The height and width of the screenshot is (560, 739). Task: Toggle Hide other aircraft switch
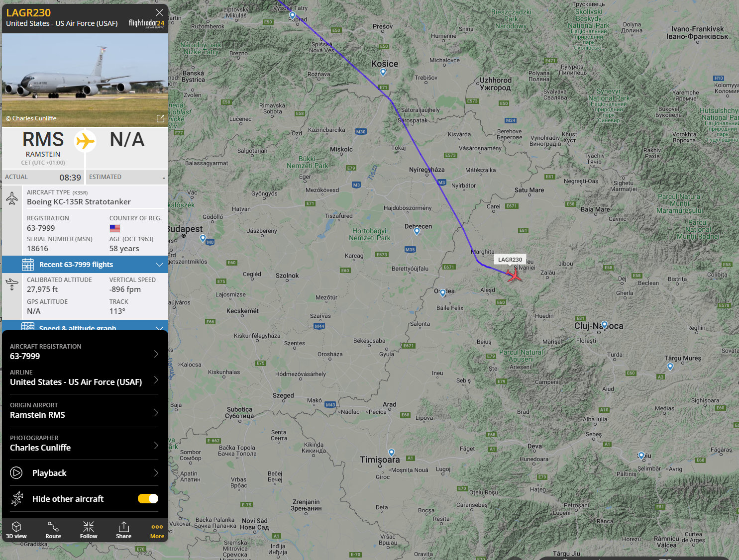pyautogui.click(x=148, y=498)
